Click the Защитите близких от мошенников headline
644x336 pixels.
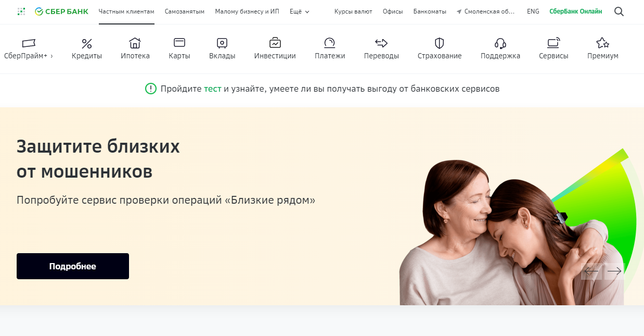pos(98,159)
